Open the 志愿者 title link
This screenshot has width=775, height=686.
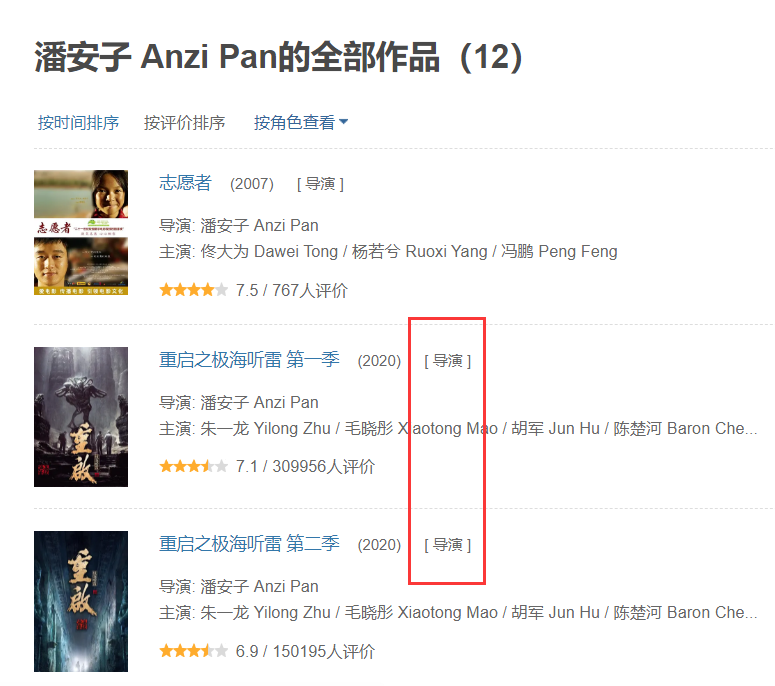click(185, 183)
